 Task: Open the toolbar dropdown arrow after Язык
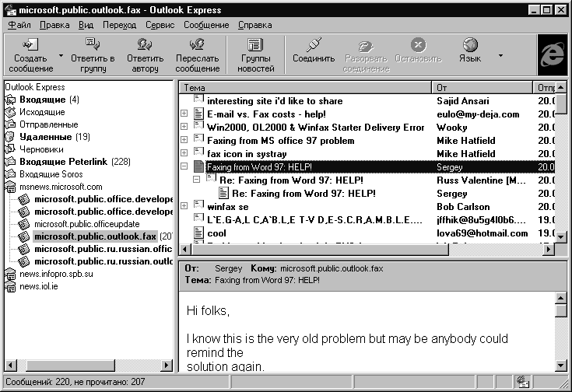500,56
